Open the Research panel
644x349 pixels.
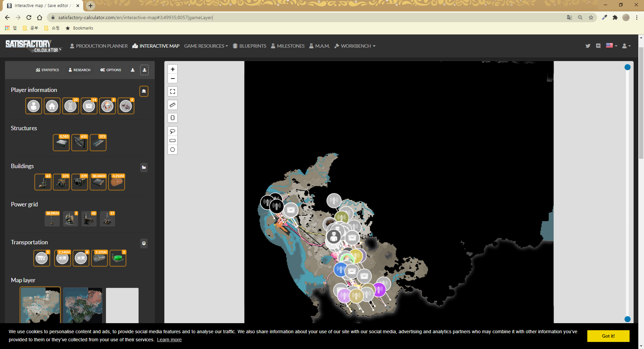[79, 70]
